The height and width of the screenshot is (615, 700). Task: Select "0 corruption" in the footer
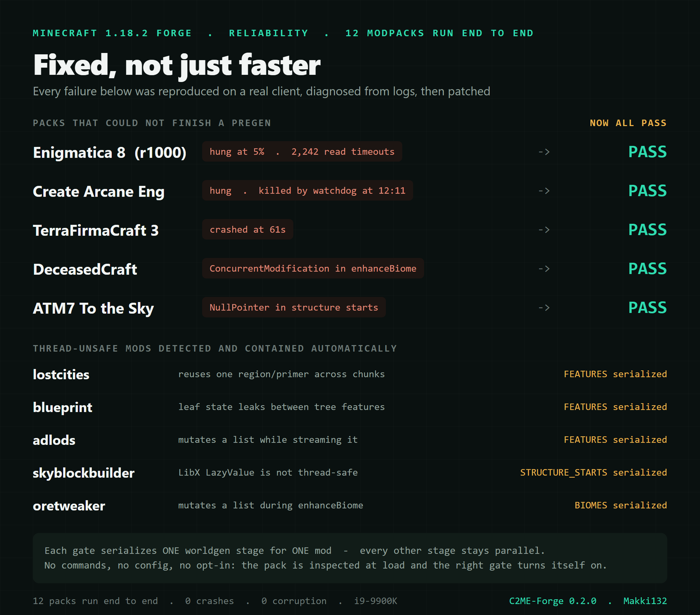point(294,601)
